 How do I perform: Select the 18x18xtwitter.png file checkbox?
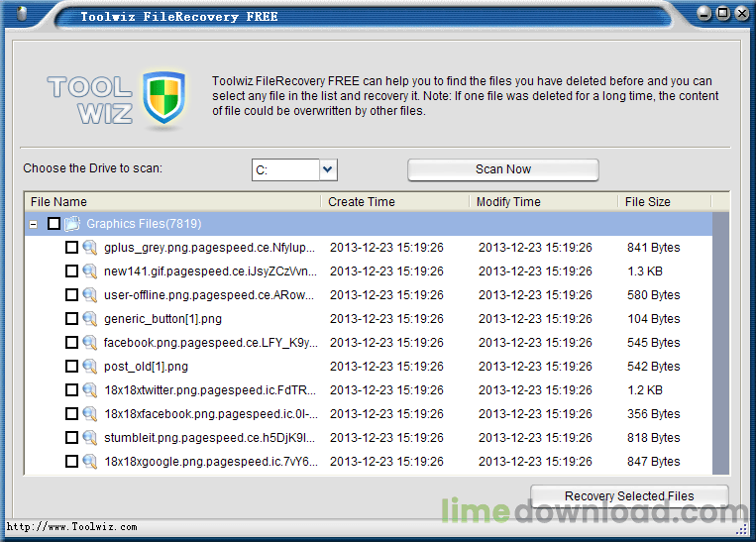[71, 390]
